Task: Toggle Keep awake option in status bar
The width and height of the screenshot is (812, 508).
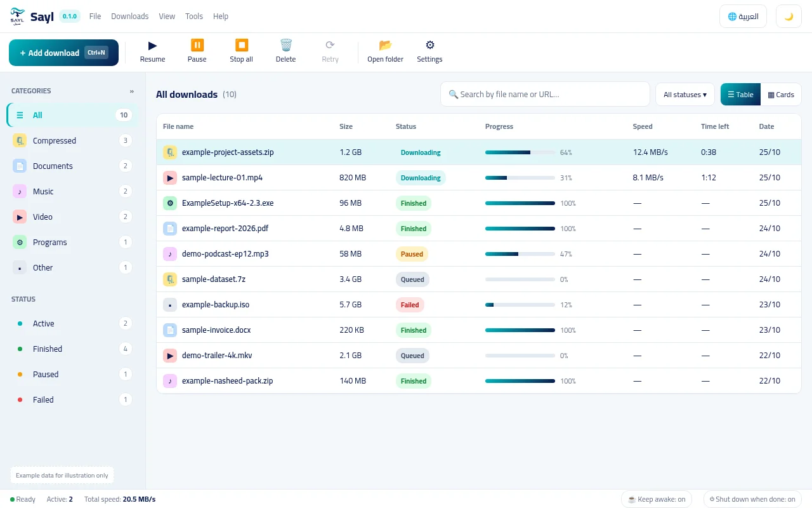Action: pyautogui.click(x=657, y=499)
